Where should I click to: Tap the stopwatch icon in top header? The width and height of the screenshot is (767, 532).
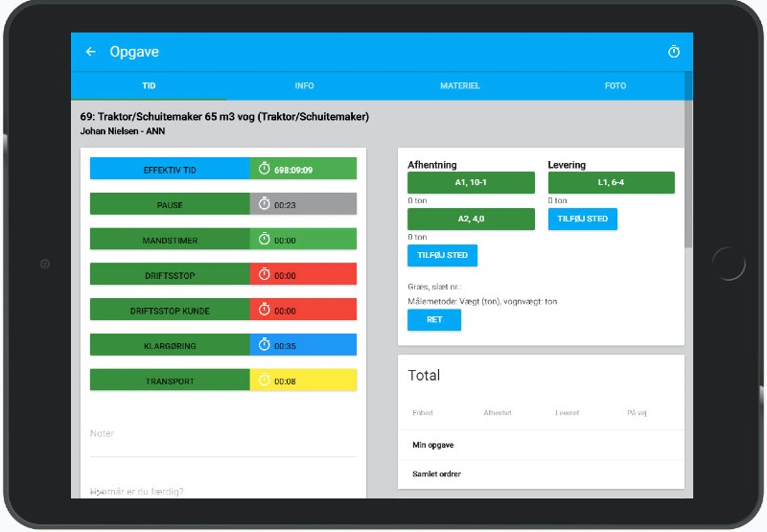tap(673, 52)
